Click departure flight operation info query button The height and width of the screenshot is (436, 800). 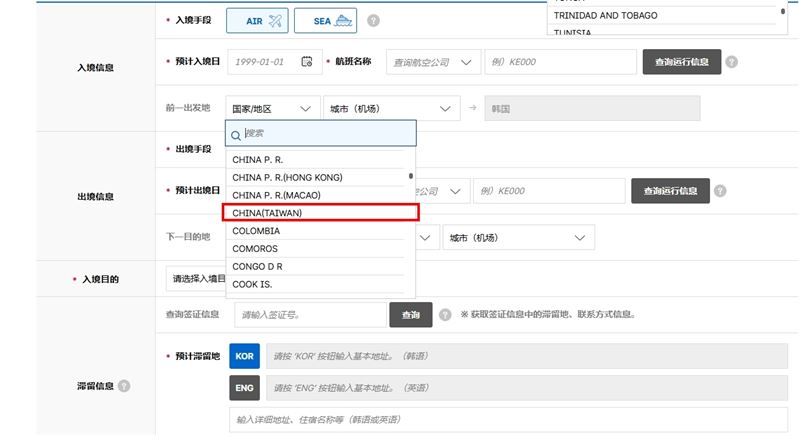670,191
